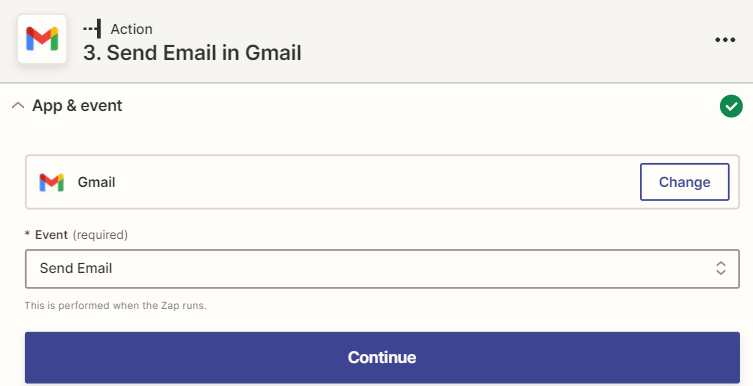
Task: Click the Continue button
Action: tap(382, 357)
